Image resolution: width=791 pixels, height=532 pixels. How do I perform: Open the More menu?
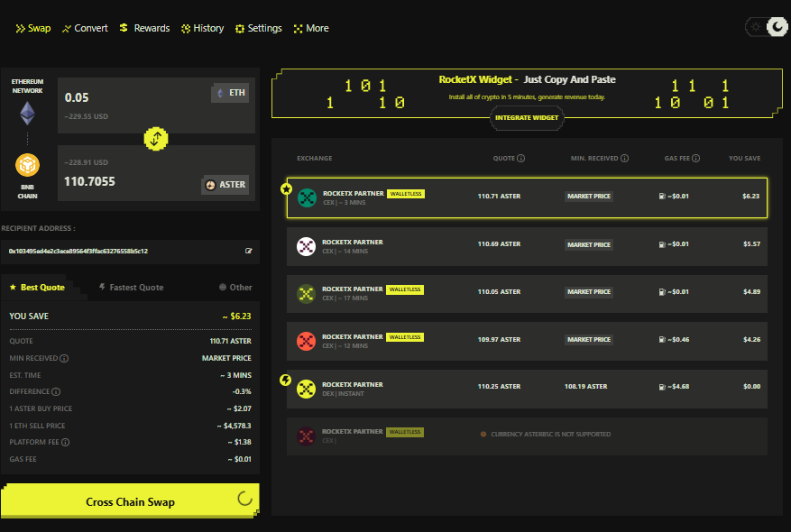coord(310,28)
